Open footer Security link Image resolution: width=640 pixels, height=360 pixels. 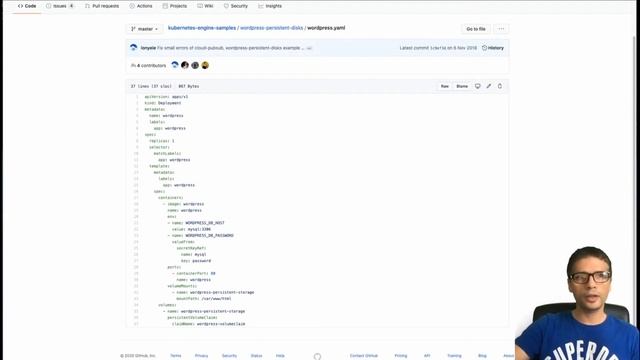click(x=229, y=356)
